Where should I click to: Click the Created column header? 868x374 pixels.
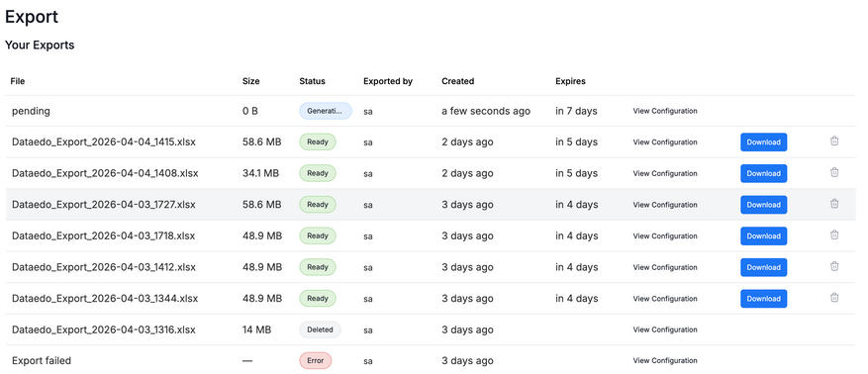[x=458, y=81]
